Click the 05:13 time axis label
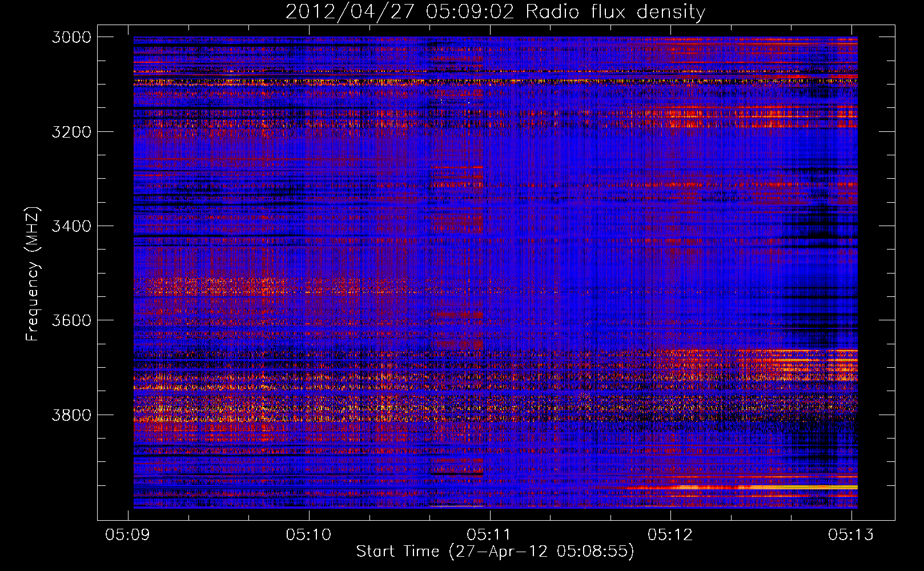This screenshot has height=571, width=924. (x=851, y=534)
